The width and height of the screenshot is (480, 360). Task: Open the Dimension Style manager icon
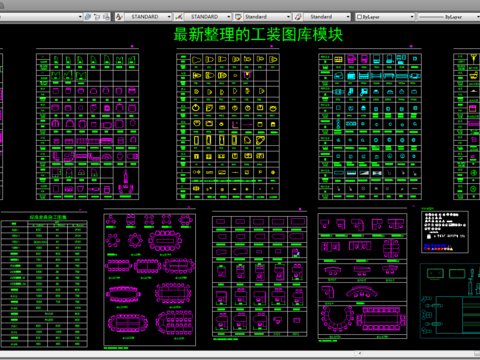pos(179,17)
